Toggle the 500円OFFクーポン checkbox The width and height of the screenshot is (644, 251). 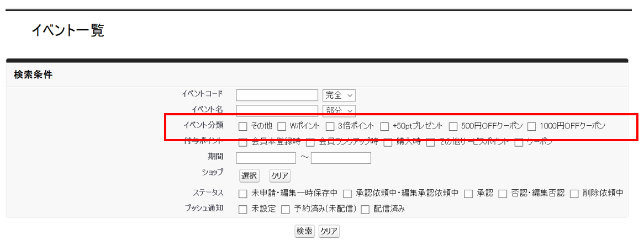tap(453, 126)
